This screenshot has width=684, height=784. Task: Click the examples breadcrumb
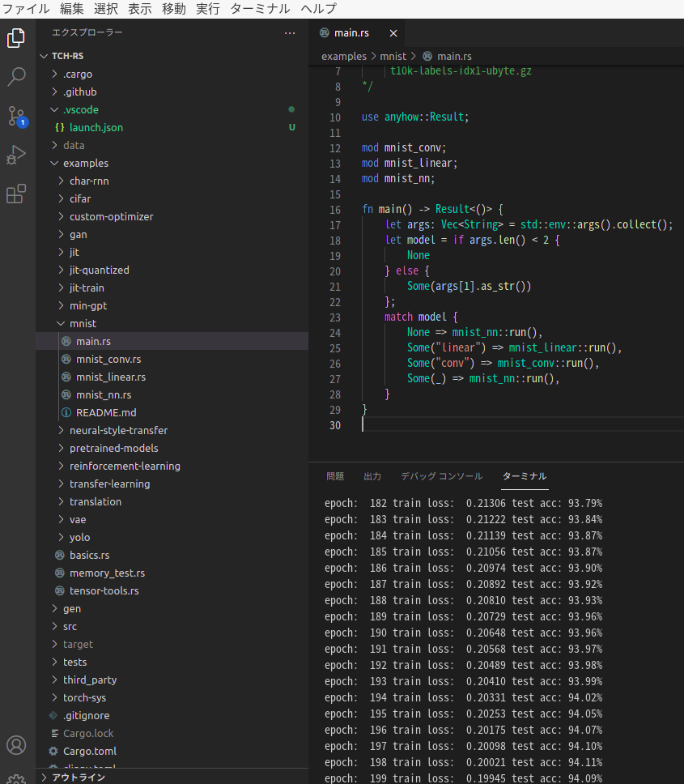[343, 56]
